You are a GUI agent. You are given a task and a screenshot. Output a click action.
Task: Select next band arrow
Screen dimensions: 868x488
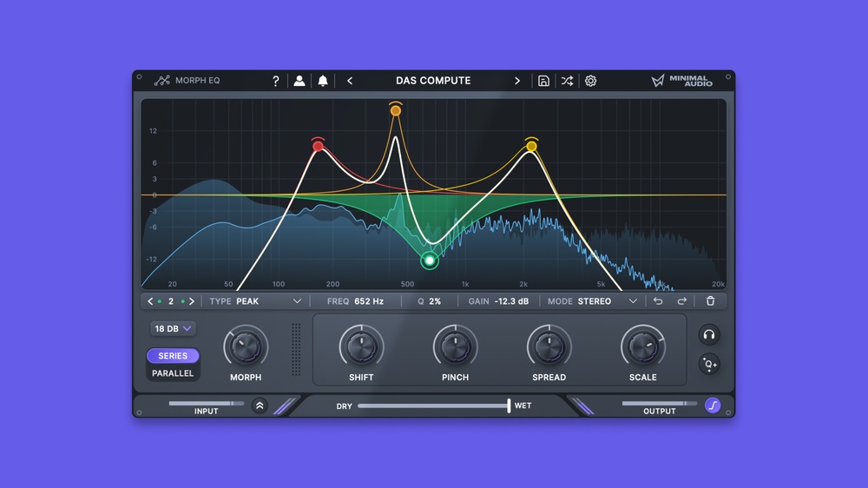pyautogui.click(x=192, y=301)
